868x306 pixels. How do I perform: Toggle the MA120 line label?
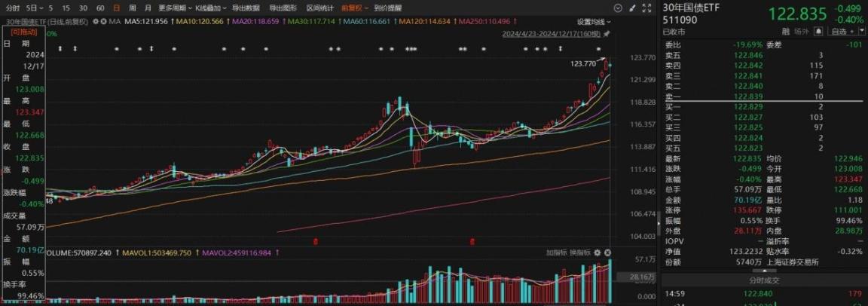pos(425,22)
